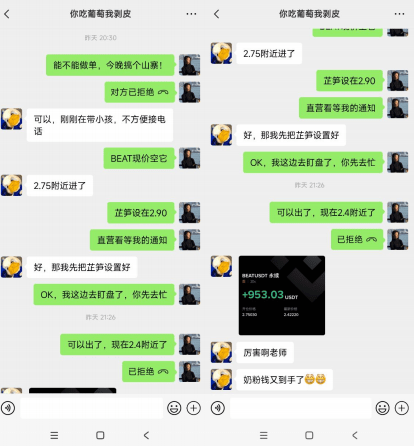This screenshot has height=446, width=414.
Task: Open three-dot menu in right chat header
Action: click(399, 14)
